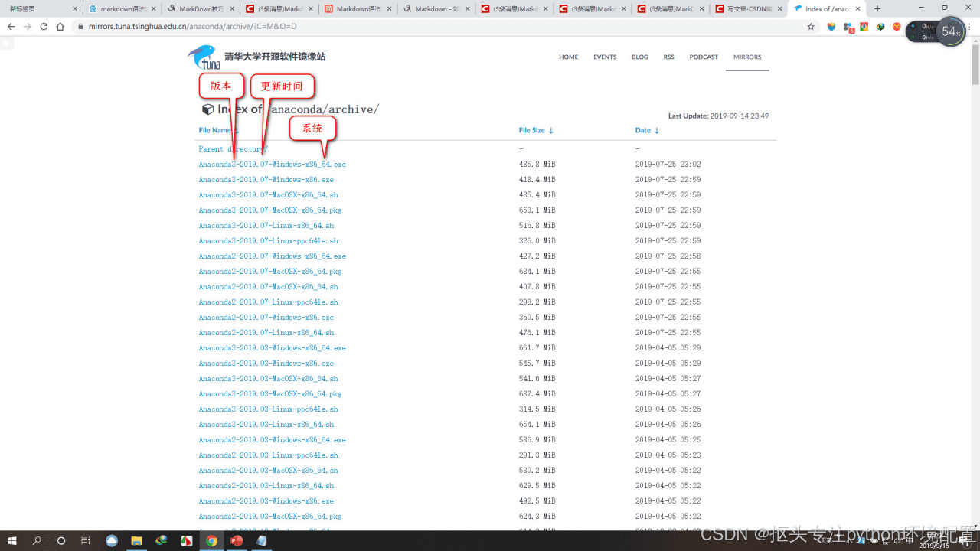The height and width of the screenshot is (551, 980).
Task: Download Anaconda3-2019.03-Linux-x86_64.sh
Action: pyautogui.click(x=266, y=425)
